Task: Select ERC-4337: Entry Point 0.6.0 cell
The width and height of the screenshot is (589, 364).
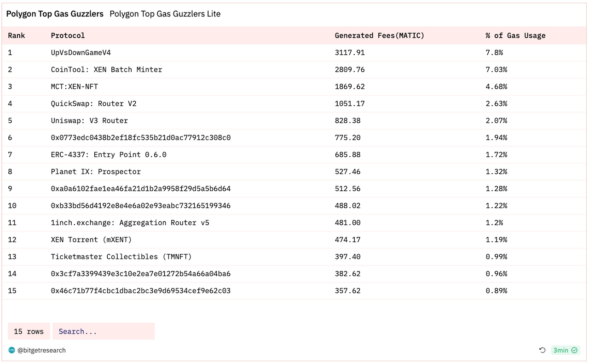Action: pos(109,154)
